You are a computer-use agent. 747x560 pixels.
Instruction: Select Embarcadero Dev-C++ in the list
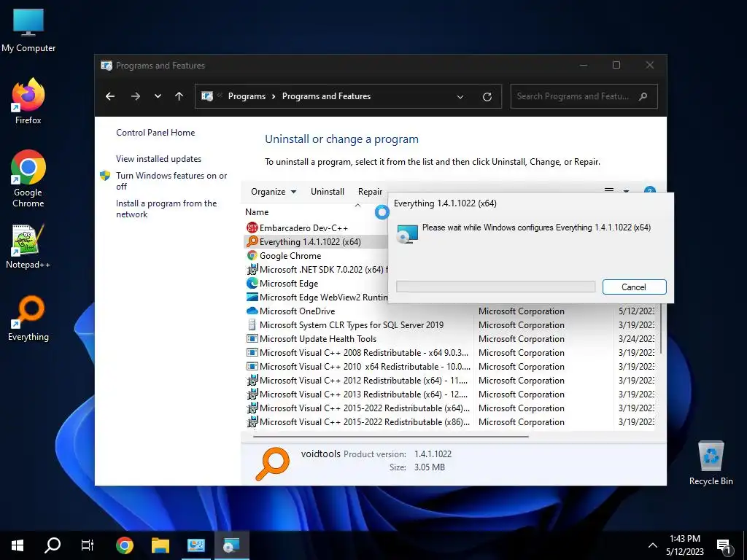[304, 227]
